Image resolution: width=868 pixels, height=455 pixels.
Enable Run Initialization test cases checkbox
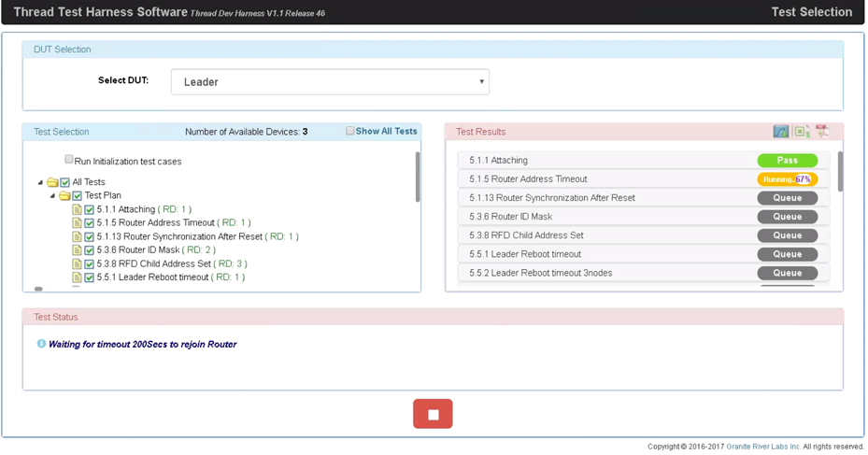[69, 160]
